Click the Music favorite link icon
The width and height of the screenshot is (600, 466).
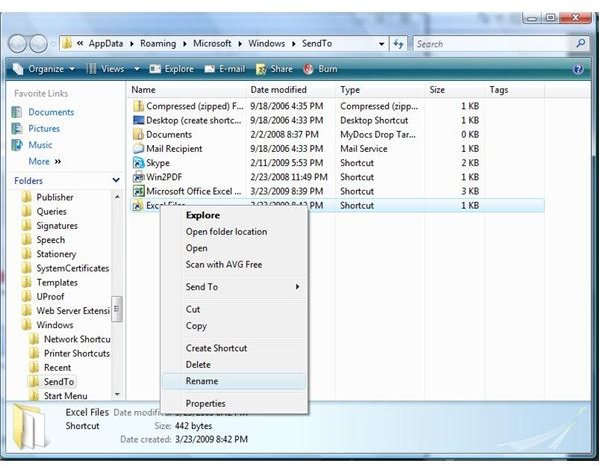pos(17,145)
